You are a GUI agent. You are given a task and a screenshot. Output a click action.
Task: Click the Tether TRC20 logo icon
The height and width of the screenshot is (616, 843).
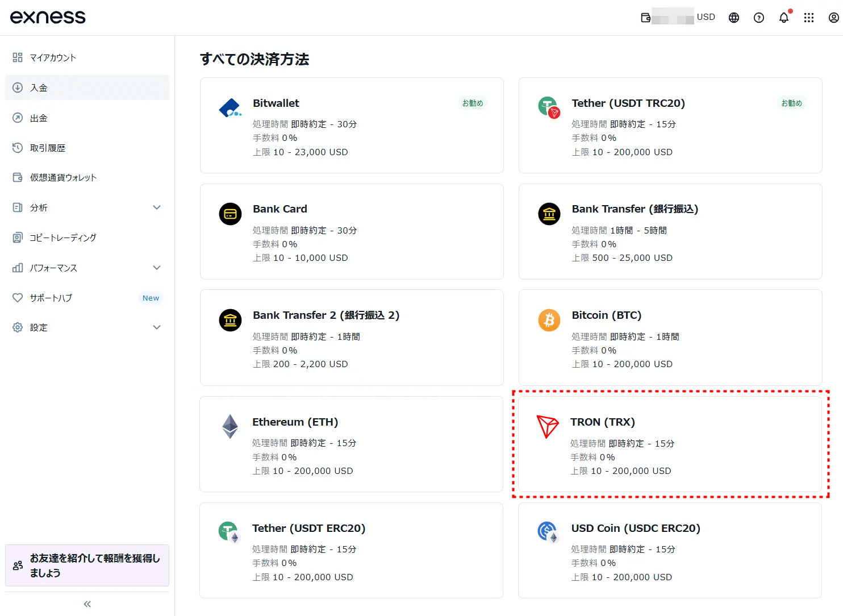click(x=549, y=107)
